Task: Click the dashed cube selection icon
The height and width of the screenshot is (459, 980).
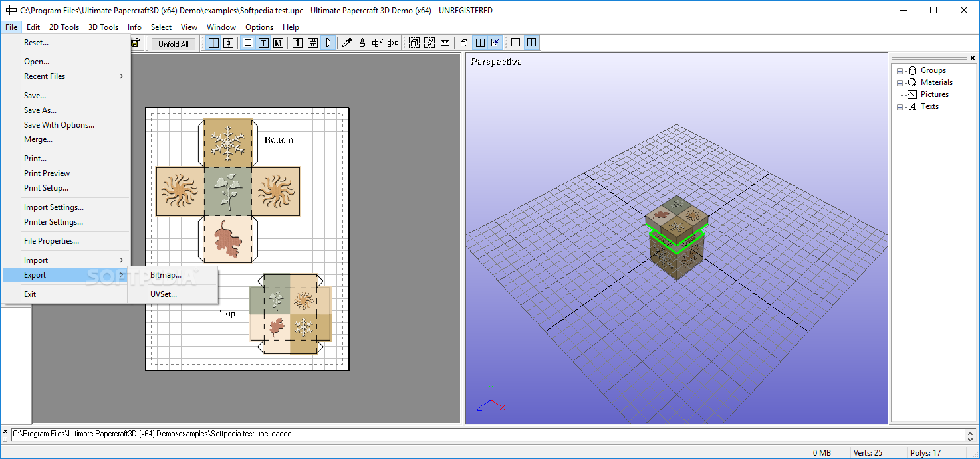Action: [414, 43]
